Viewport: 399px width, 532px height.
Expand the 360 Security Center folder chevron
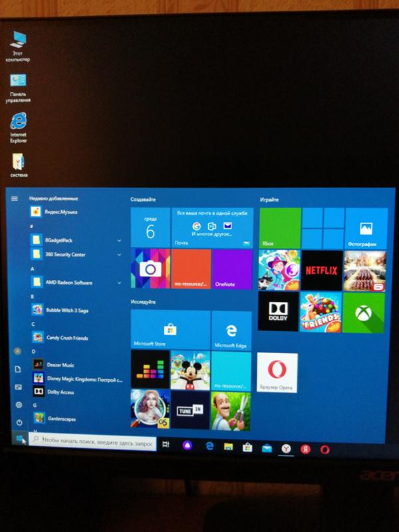[x=119, y=255]
